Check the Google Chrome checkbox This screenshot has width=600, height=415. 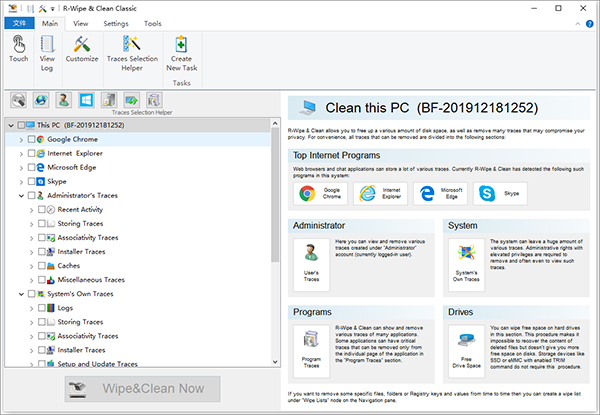click(32, 139)
